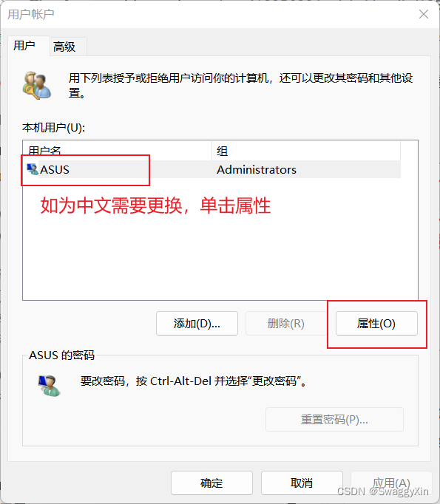Click the users-with-key icon at top
Viewport: 440px width, 504px height.
[x=37, y=86]
